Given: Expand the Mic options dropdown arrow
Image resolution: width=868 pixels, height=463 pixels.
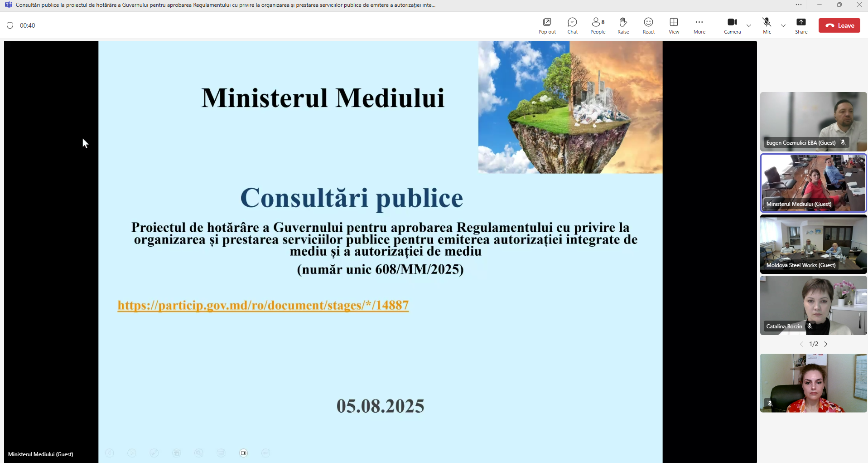Looking at the screenshot, I should click(783, 26).
